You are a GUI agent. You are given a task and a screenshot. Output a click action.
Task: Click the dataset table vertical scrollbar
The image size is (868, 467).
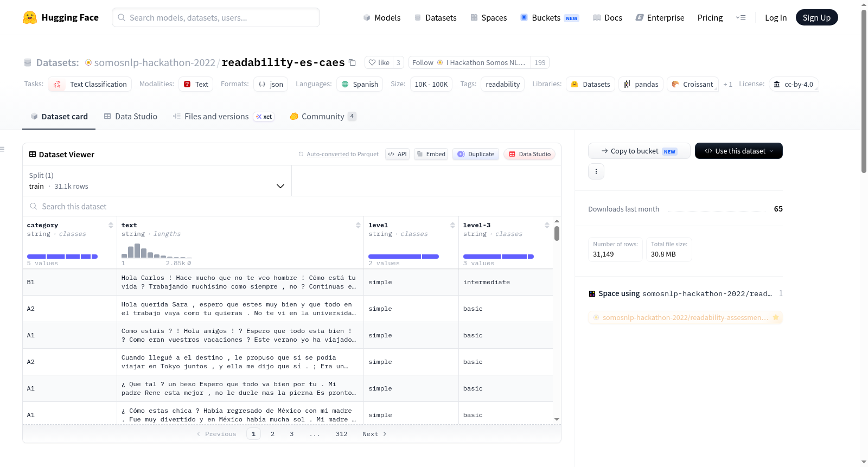pos(557,234)
